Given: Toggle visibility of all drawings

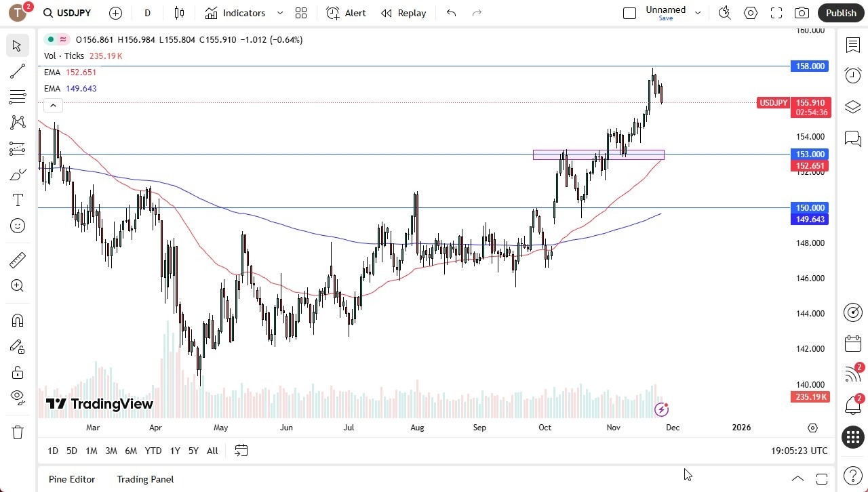Looking at the screenshot, I should tap(17, 396).
